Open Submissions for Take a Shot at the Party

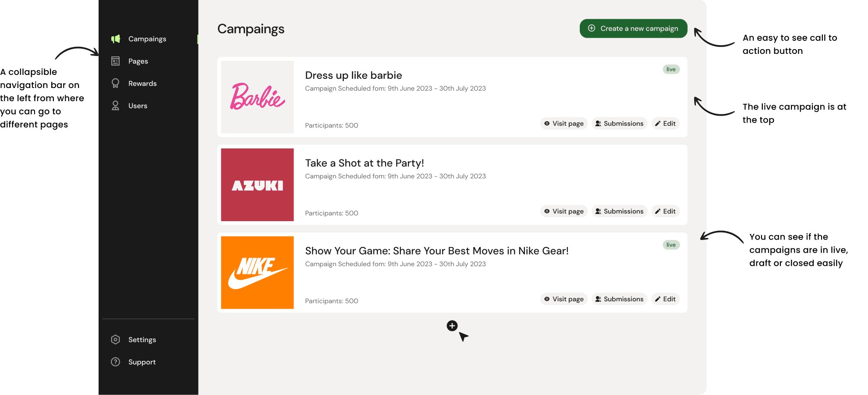tap(620, 211)
